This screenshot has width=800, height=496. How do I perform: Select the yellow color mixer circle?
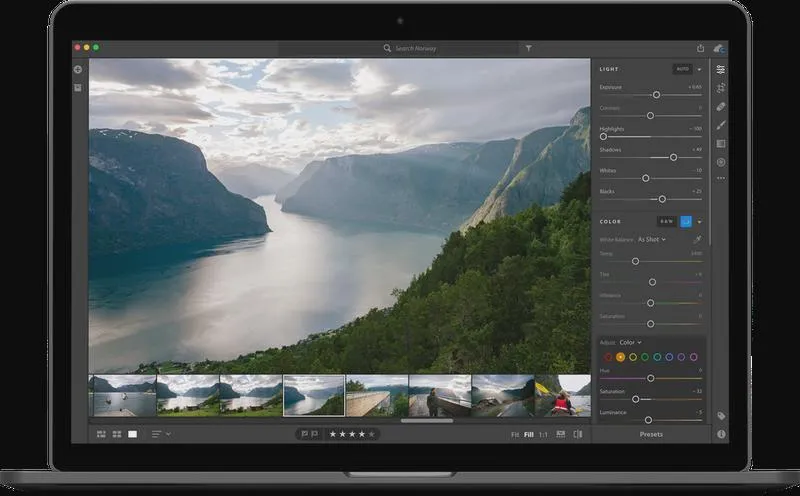tap(633, 357)
